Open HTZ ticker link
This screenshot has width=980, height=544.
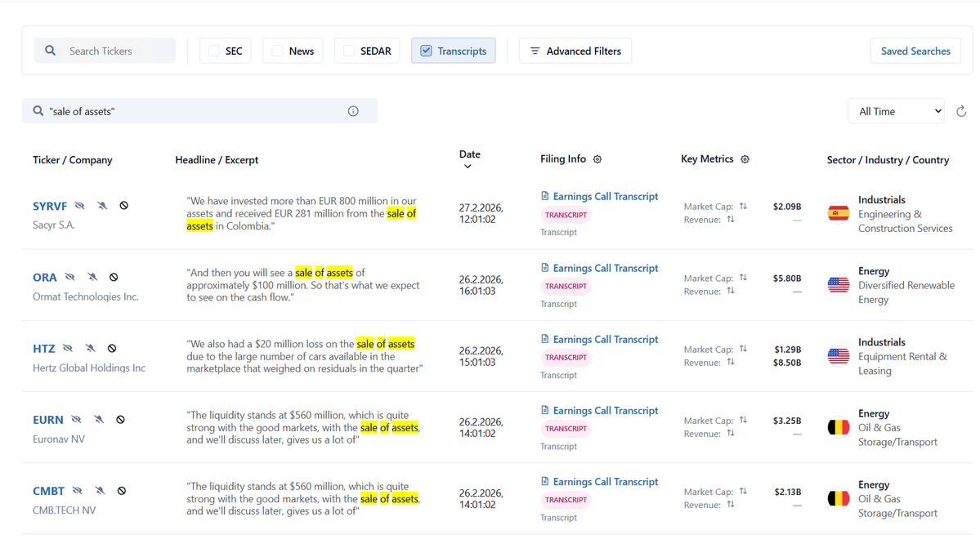[x=44, y=349]
